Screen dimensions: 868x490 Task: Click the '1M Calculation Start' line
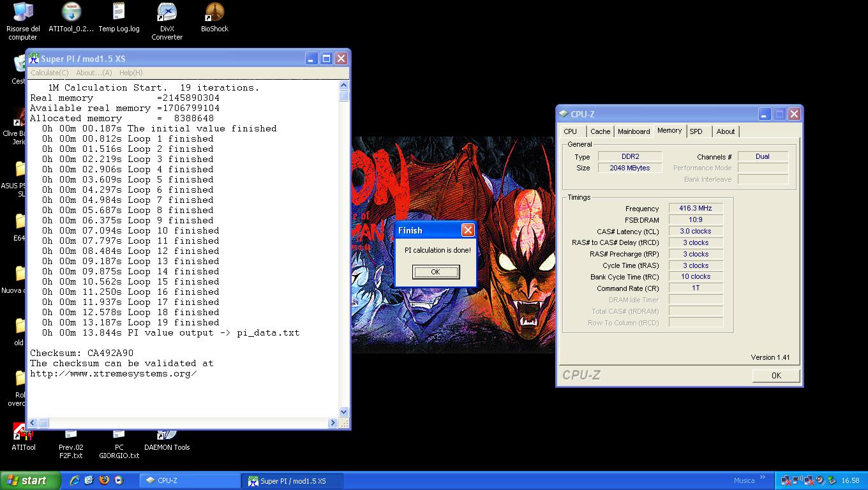tap(154, 87)
